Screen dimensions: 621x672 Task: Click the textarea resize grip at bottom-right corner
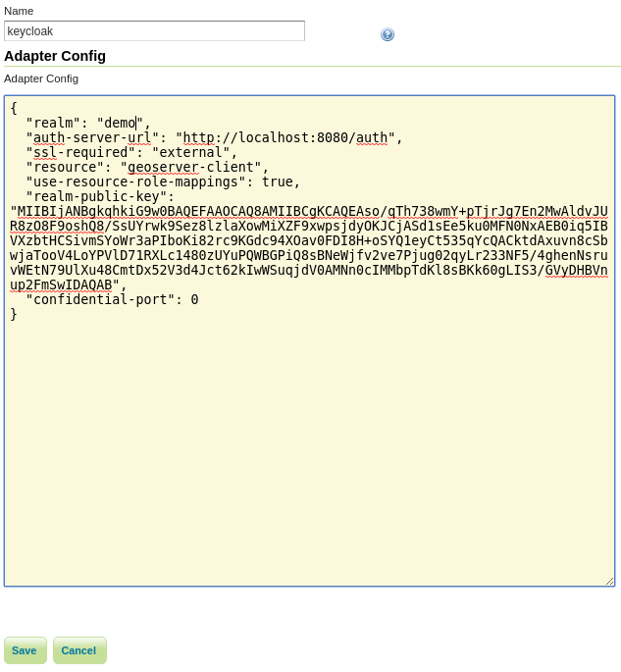[609, 581]
